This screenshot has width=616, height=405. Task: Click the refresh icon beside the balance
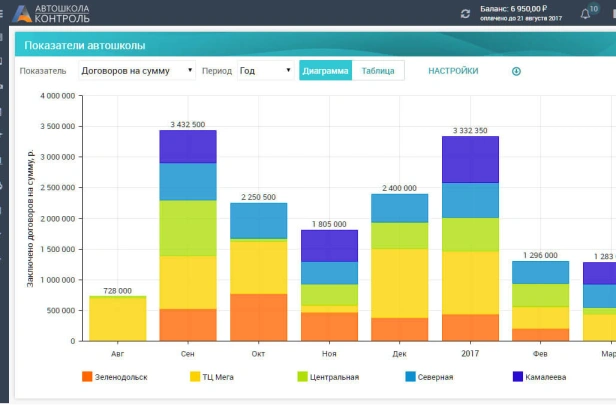(465, 13)
